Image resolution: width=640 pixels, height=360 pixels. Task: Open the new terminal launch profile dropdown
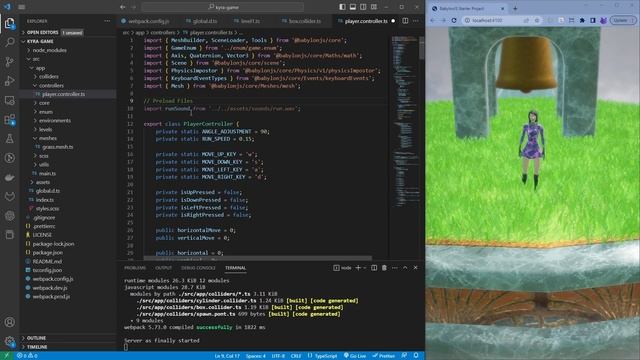(364, 268)
